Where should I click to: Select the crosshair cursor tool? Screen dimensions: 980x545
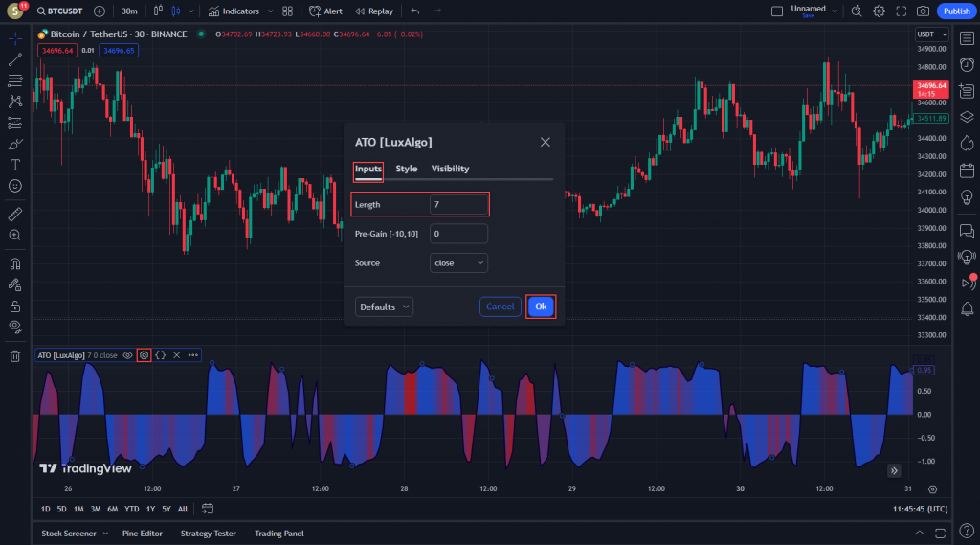coord(15,39)
